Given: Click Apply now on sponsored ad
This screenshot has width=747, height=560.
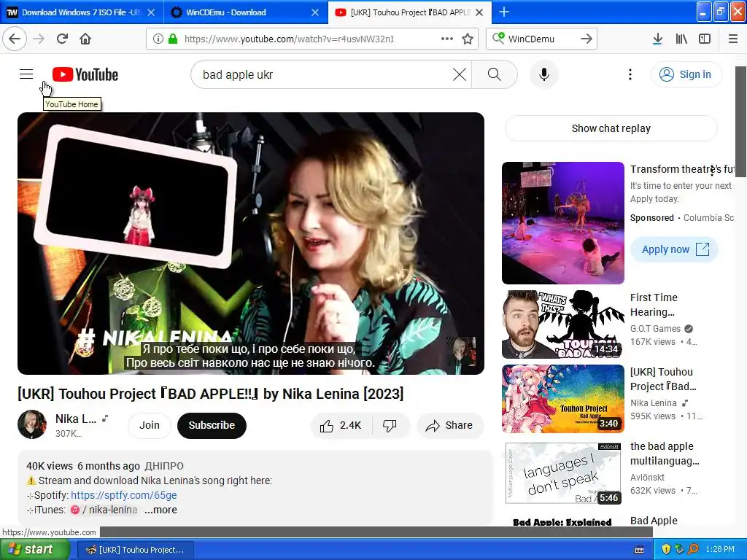Looking at the screenshot, I should click(674, 249).
